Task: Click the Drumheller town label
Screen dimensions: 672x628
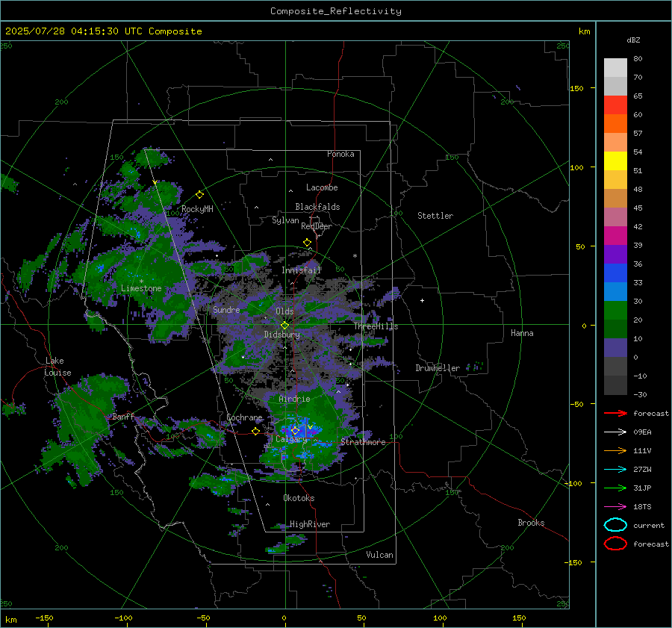Action: coord(438,368)
